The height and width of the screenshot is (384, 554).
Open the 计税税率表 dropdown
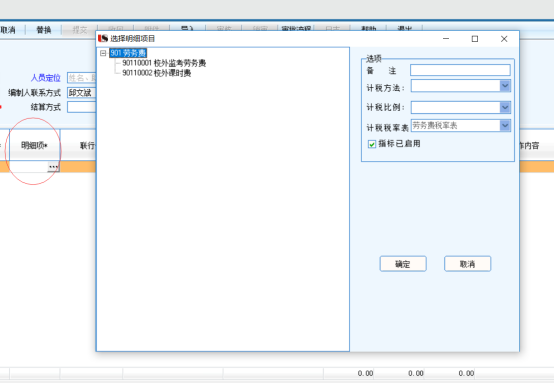(x=505, y=125)
